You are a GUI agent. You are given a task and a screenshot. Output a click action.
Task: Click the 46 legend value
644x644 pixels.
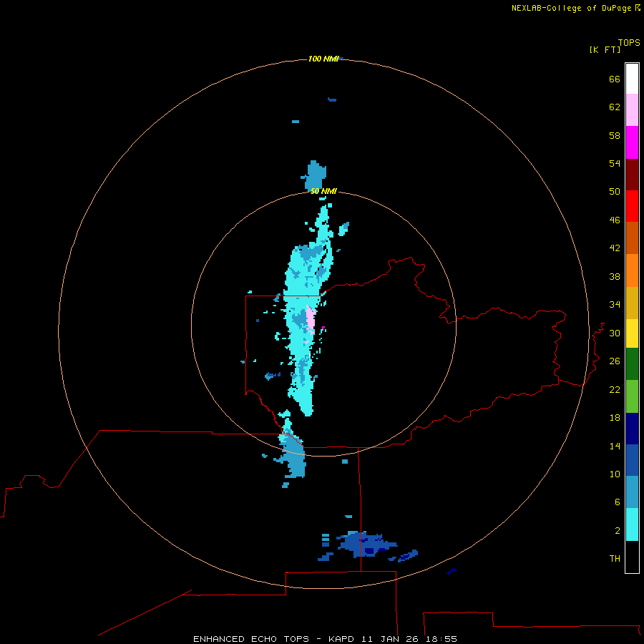pos(615,220)
